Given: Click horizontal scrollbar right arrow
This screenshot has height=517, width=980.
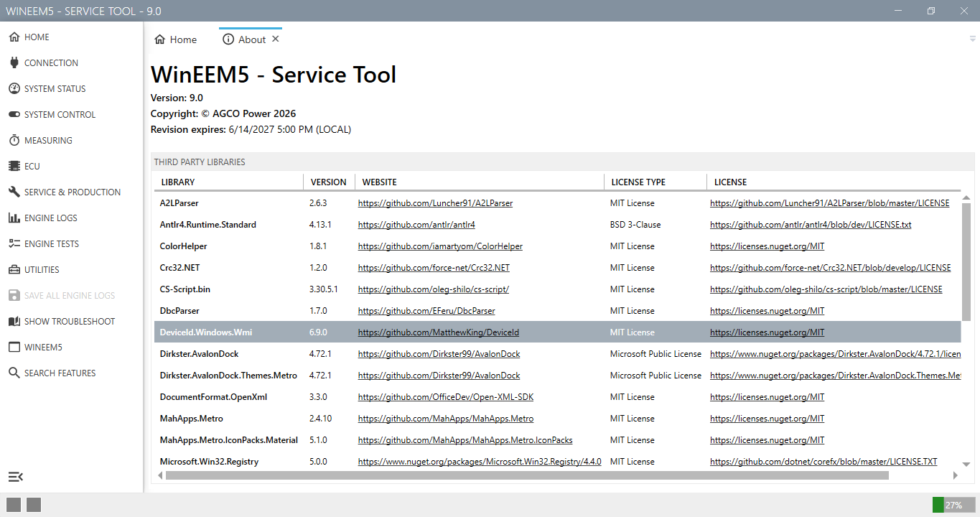Looking at the screenshot, I should click(955, 475).
